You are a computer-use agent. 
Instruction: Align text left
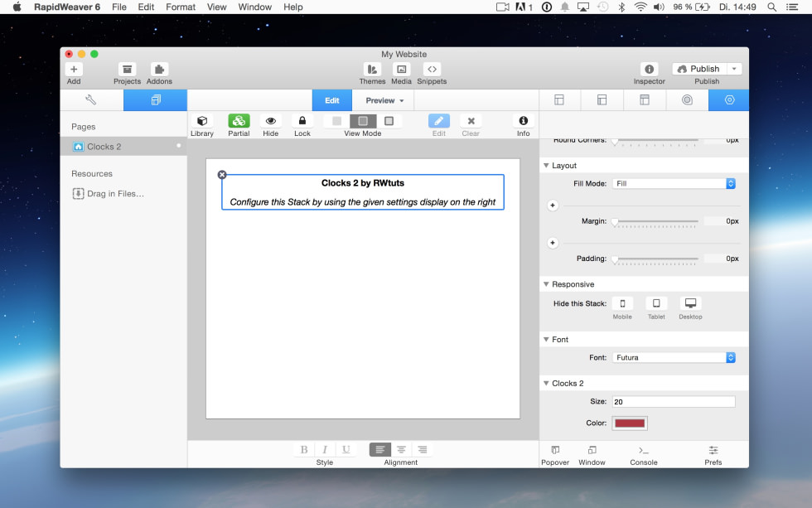click(380, 449)
